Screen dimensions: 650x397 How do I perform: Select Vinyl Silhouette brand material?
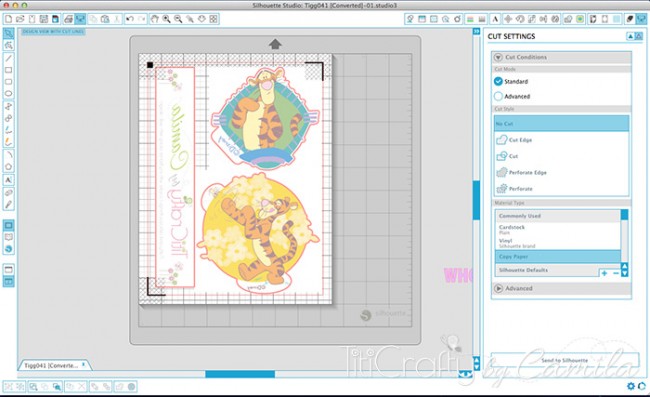click(x=558, y=243)
